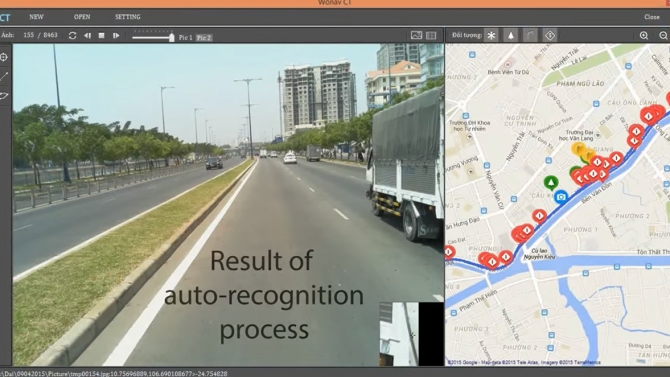
Task: Click the grid layout view icon
Action: point(431,35)
